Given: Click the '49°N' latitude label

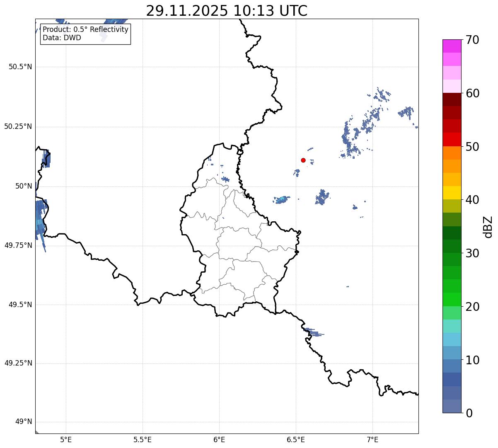Looking at the screenshot, I should point(24,422).
